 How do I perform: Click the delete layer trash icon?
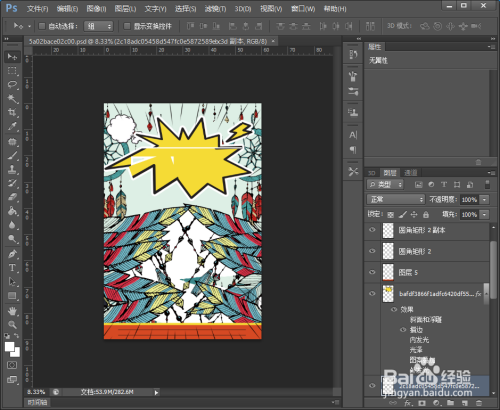pos(479,403)
